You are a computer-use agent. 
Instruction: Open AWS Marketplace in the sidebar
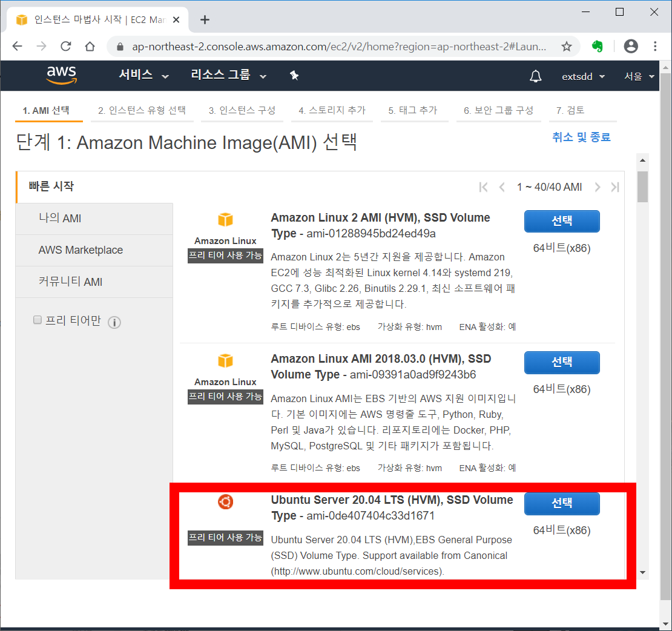(x=94, y=250)
